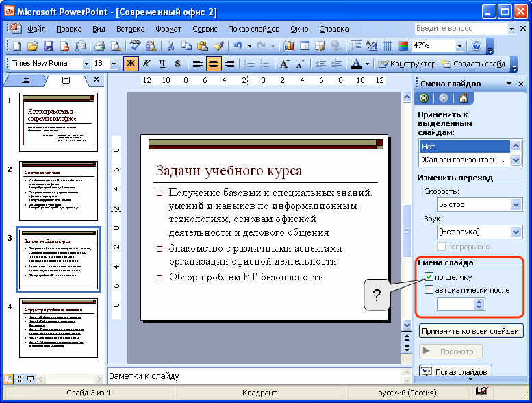
Task: Apply bulleted list formatting
Action: click(264, 64)
